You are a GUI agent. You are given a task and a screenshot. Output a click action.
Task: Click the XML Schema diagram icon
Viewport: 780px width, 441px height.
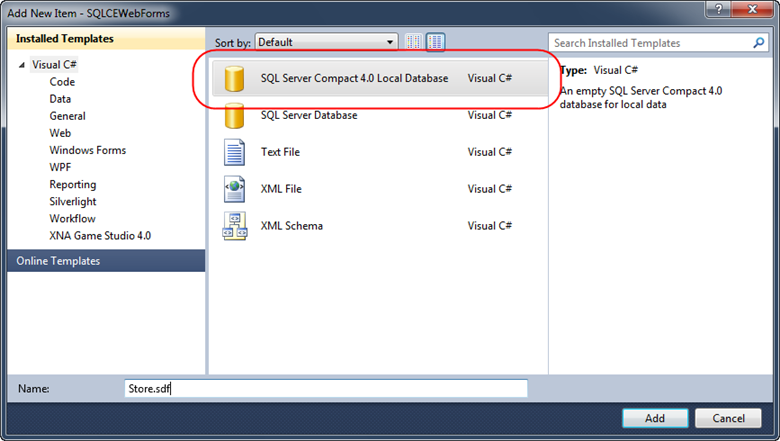[234, 226]
